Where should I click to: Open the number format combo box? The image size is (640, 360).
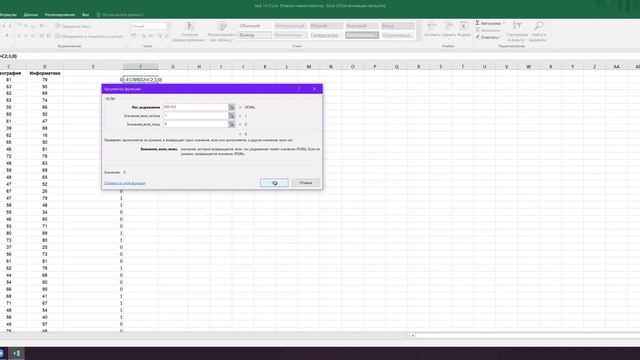[x=149, y=26]
